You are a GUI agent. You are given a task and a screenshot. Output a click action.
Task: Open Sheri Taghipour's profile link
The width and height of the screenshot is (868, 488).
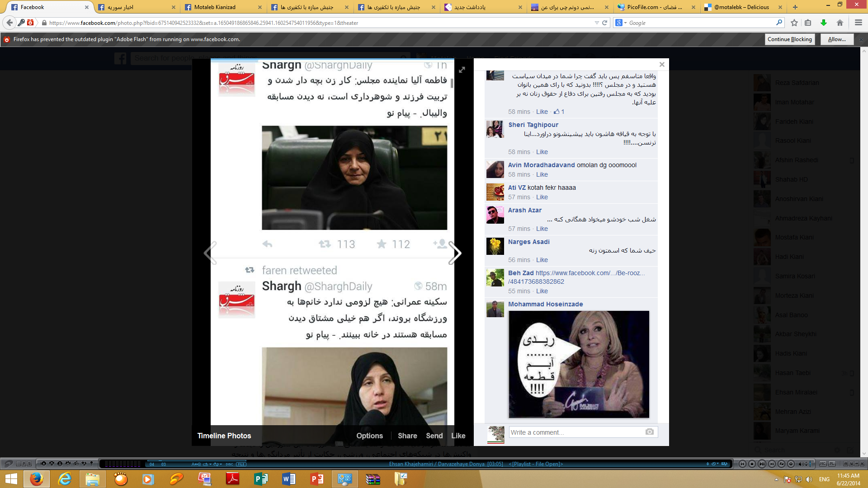point(533,125)
